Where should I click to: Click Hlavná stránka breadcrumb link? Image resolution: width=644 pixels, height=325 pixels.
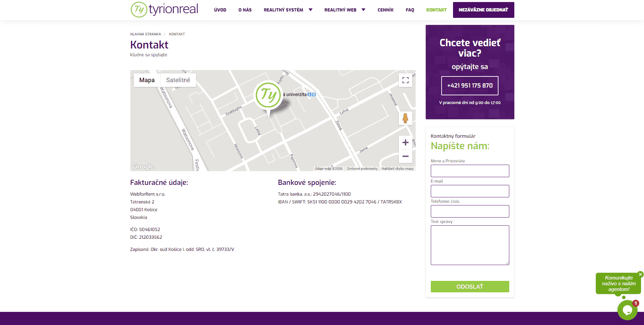pos(146,34)
